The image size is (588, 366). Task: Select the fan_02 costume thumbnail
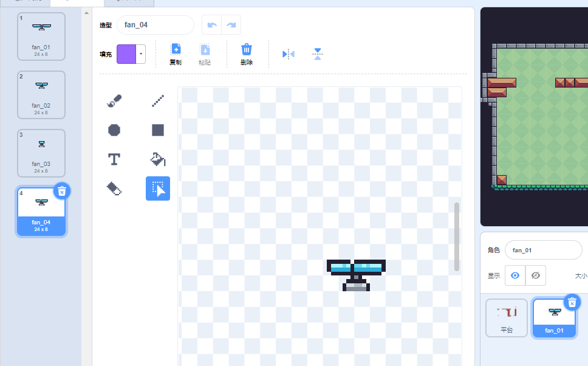[x=41, y=94]
